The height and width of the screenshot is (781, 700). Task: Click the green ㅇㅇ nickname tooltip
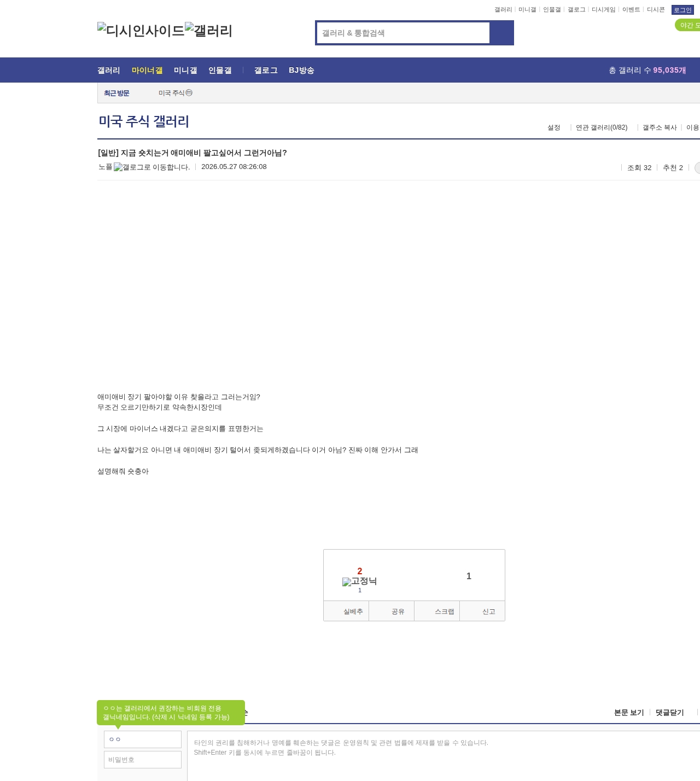click(171, 713)
